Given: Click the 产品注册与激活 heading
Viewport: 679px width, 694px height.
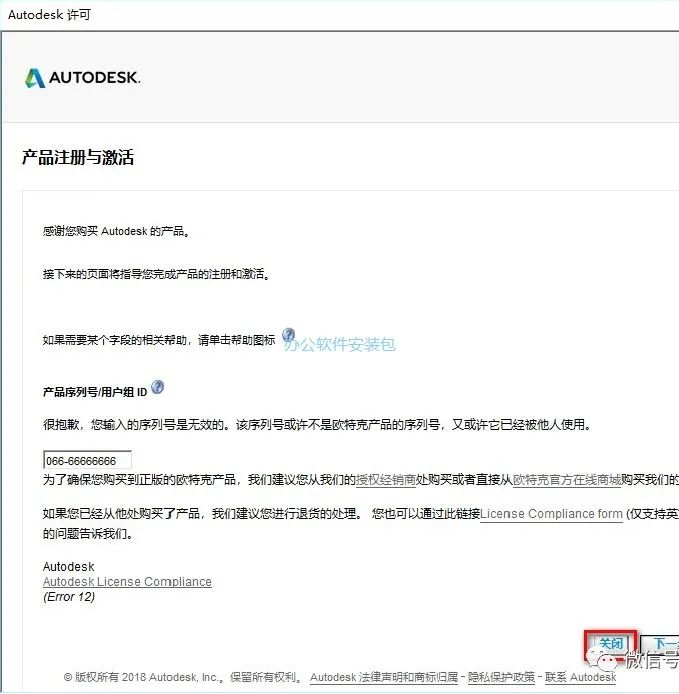Looking at the screenshot, I should point(78,157).
